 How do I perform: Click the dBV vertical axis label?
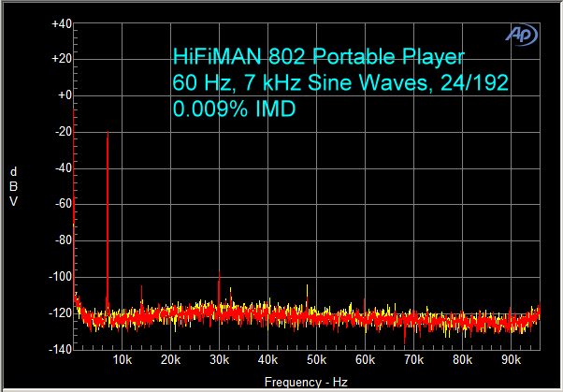(x=13, y=185)
